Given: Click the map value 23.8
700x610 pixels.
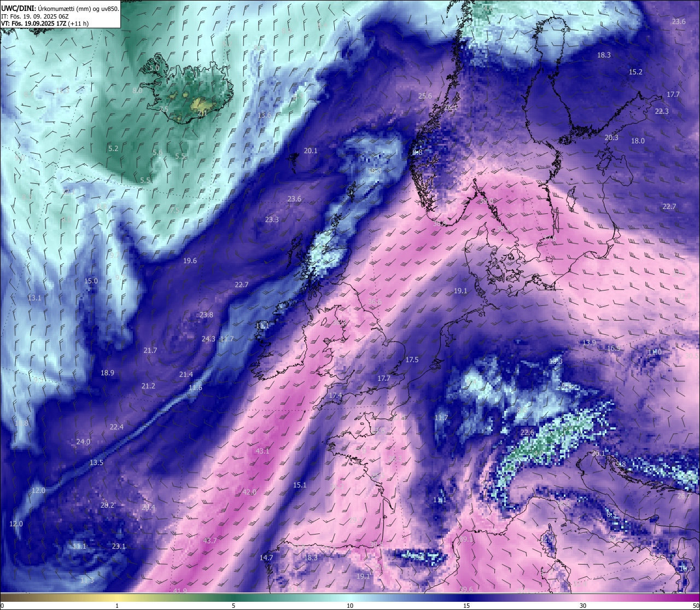Looking at the screenshot, I should coord(206,315).
